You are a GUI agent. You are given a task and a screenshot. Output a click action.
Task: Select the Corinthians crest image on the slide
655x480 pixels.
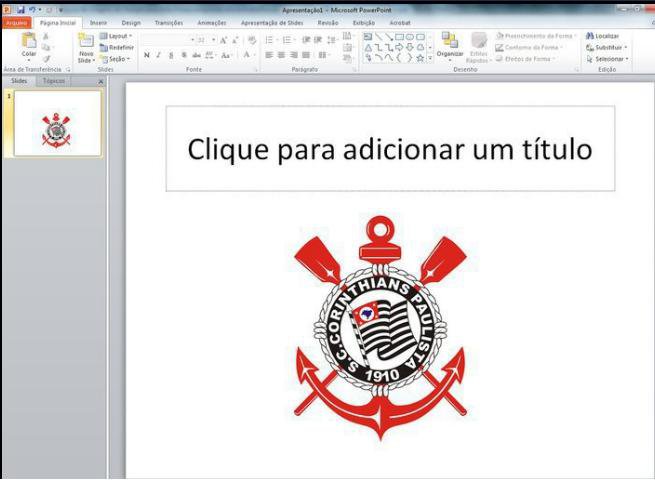click(380, 328)
